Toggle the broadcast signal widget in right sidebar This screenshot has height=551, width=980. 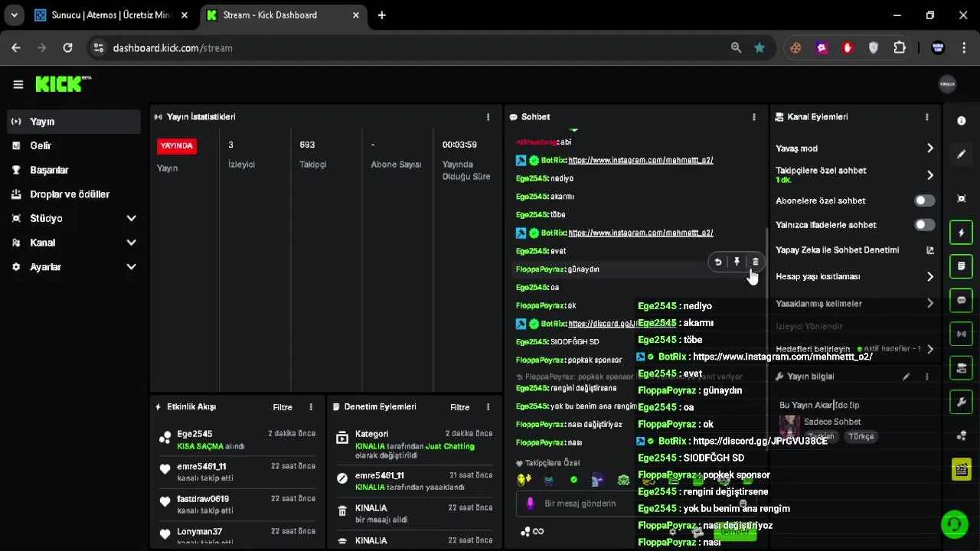coord(962,334)
